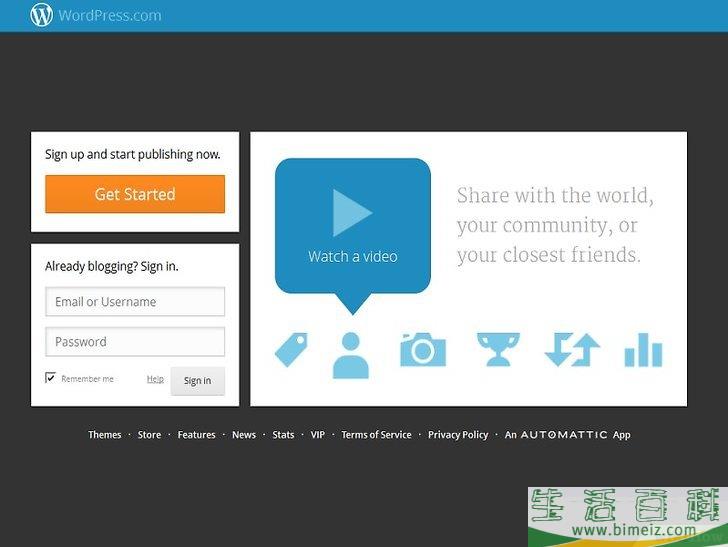Screen dimensions: 728x547
Task: Toggle the Remember me checkbox
Action: (x=50, y=378)
